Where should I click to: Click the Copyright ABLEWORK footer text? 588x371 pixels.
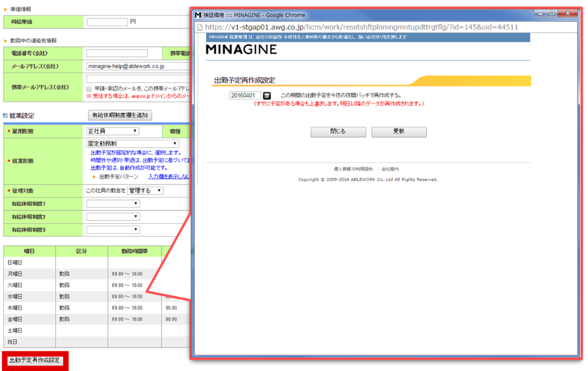(x=368, y=180)
